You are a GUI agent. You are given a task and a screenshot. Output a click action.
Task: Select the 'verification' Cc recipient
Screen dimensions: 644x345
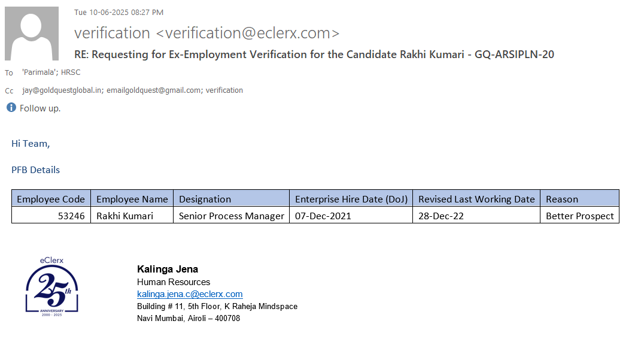[x=224, y=90]
